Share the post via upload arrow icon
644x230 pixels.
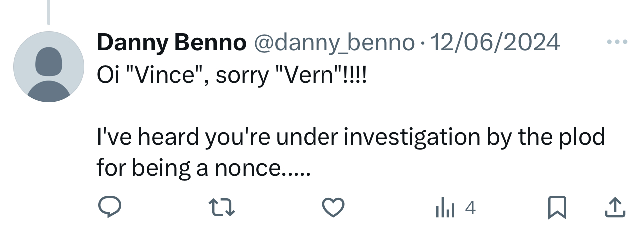tap(615, 208)
